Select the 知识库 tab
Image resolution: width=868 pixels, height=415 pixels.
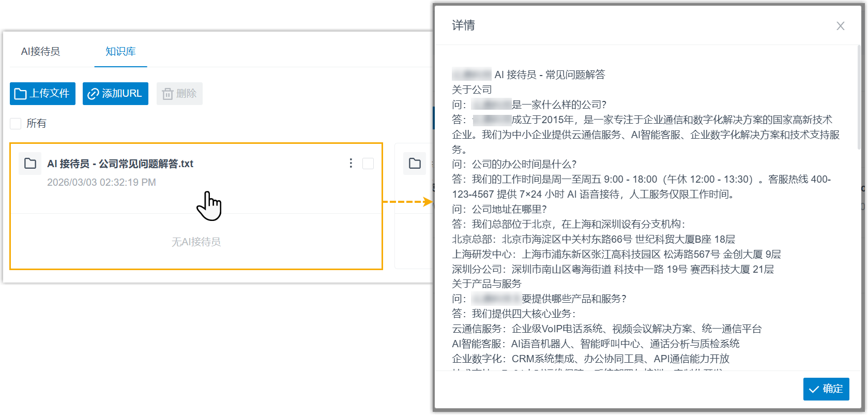click(x=120, y=51)
